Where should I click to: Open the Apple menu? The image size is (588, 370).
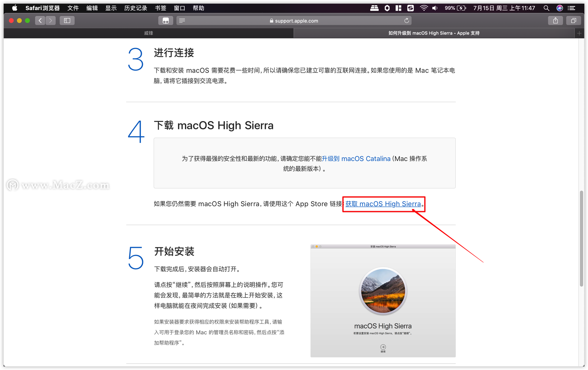[x=14, y=8]
